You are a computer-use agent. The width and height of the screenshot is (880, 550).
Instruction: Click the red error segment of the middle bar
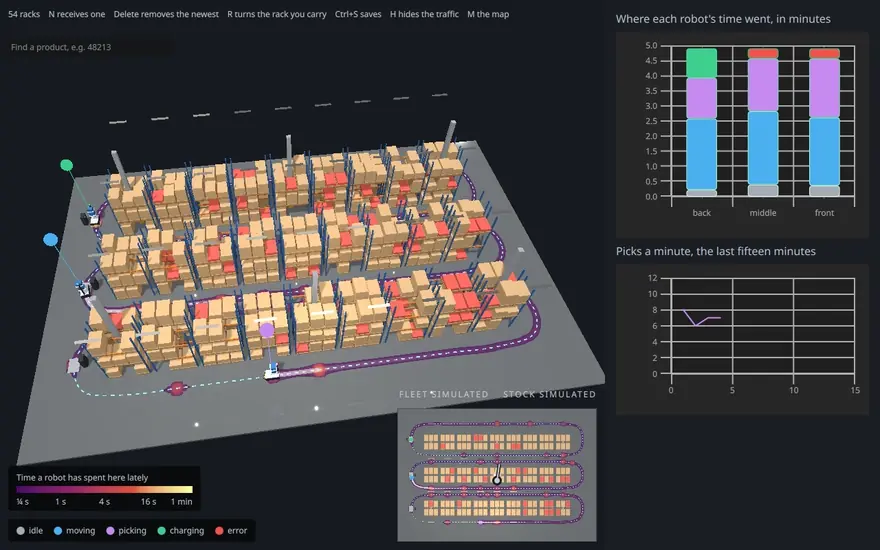(763, 53)
